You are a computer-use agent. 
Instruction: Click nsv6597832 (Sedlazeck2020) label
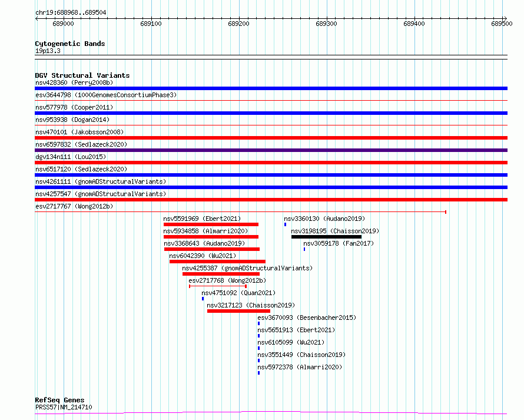pyautogui.click(x=81, y=144)
